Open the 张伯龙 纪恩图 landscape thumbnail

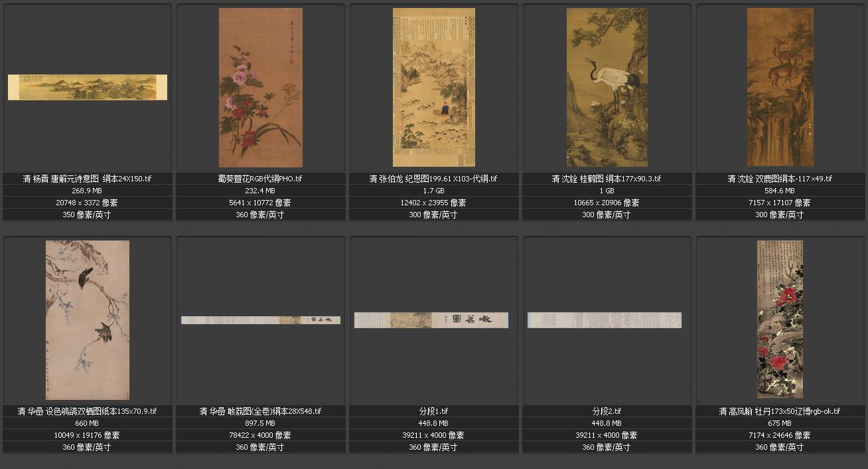tap(434, 88)
